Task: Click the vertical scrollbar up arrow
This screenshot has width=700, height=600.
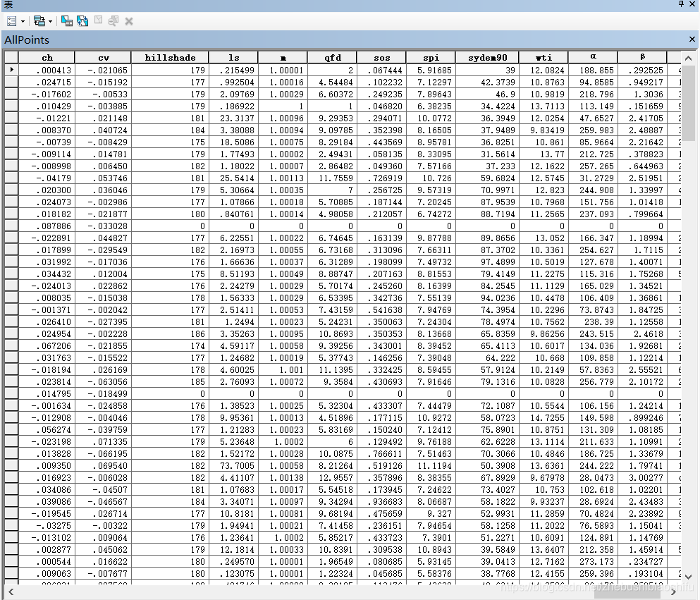Action: pos(688,59)
